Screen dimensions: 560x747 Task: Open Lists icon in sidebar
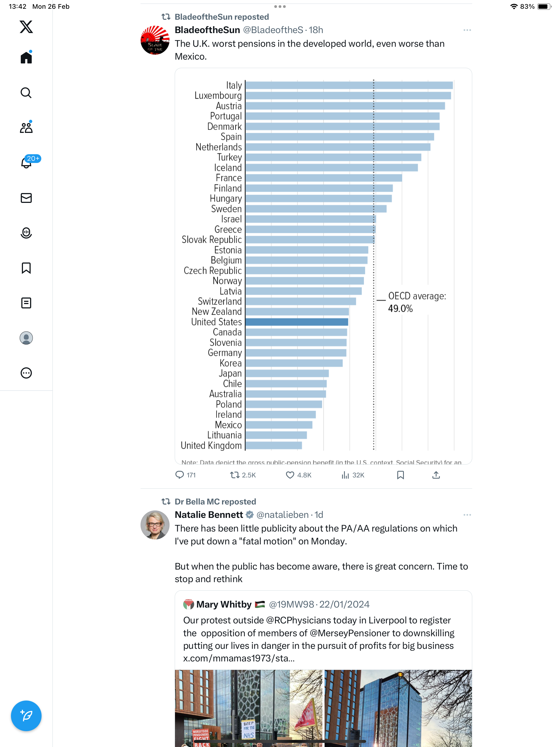click(26, 303)
